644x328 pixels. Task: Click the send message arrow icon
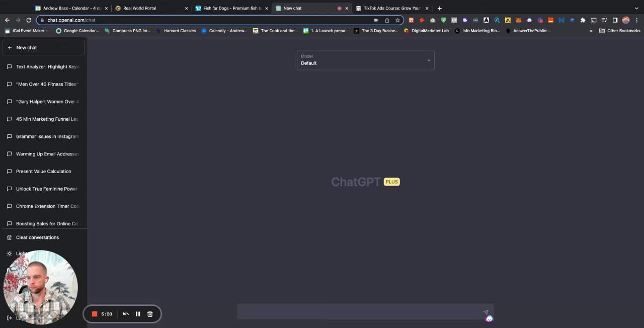486,312
